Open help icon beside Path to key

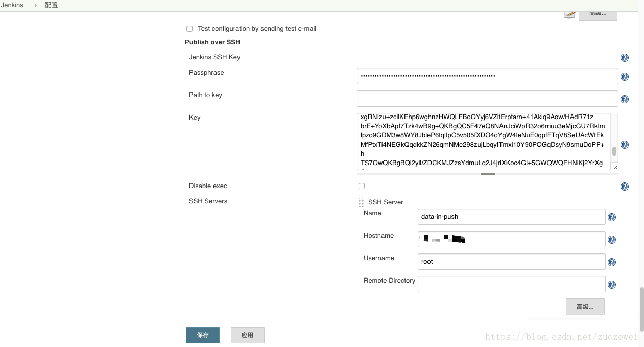tap(624, 99)
